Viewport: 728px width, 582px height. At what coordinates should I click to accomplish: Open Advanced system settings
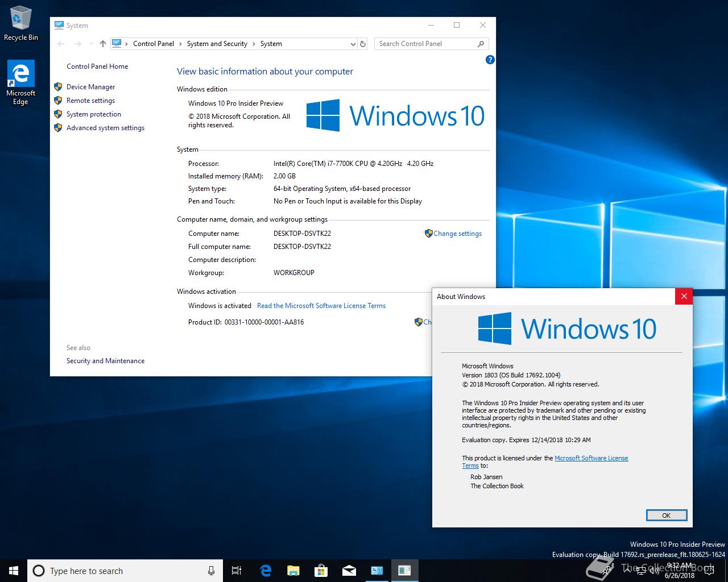105,128
